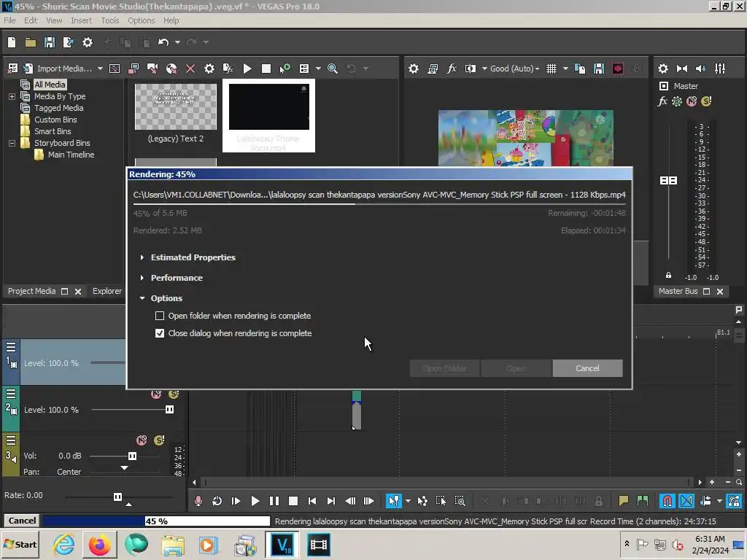This screenshot has width=747, height=560.
Task: Open track 1 hamburger menu
Action: pyautogui.click(x=11, y=347)
